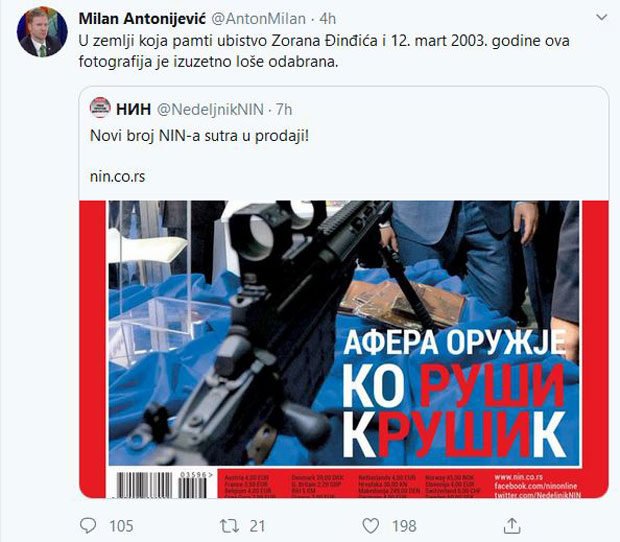The height and width of the screenshot is (542, 620).
Task: Click the NIN account avatar
Action: (x=100, y=108)
